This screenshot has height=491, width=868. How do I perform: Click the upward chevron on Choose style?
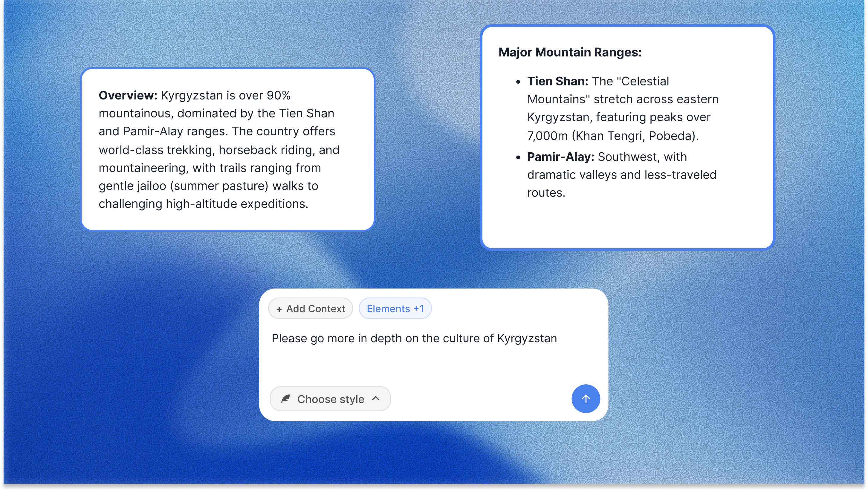click(x=376, y=399)
